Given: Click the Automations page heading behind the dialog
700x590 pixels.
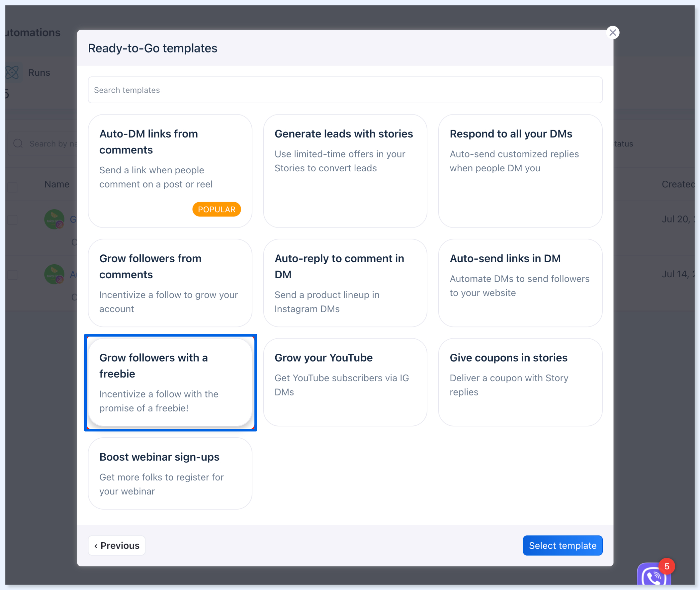Looking at the screenshot, I should (33, 32).
